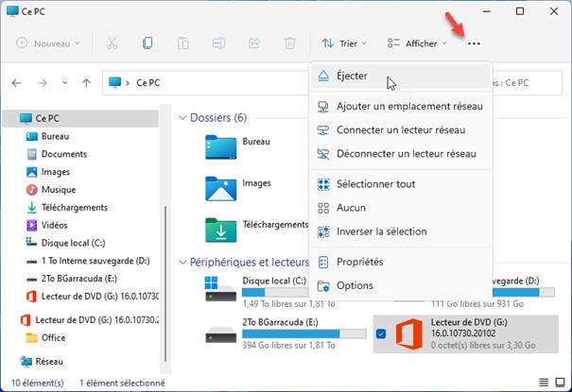572x392 pixels.
Task: Click the Cut scissors icon in toolbar
Action: [112, 43]
